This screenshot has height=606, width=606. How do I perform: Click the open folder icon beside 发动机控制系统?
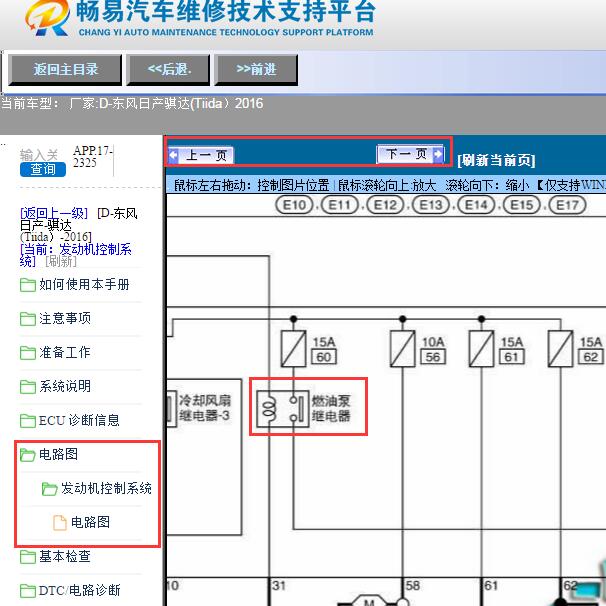pyautogui.click(x=49, y=489)
